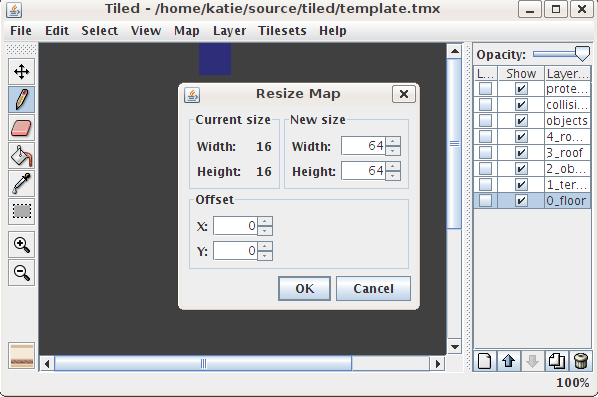Click the horizontal scrollbar thumb
Screen dimensions: 598x397
[x=203, y=363]
